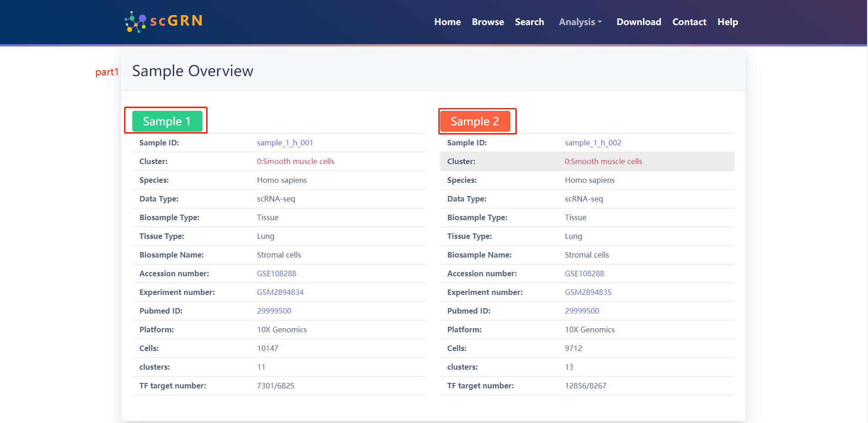Select Sample 2 TF target number 12856/8267
Image resolution: width=868 pixels, height=423 pixels.
585,386
